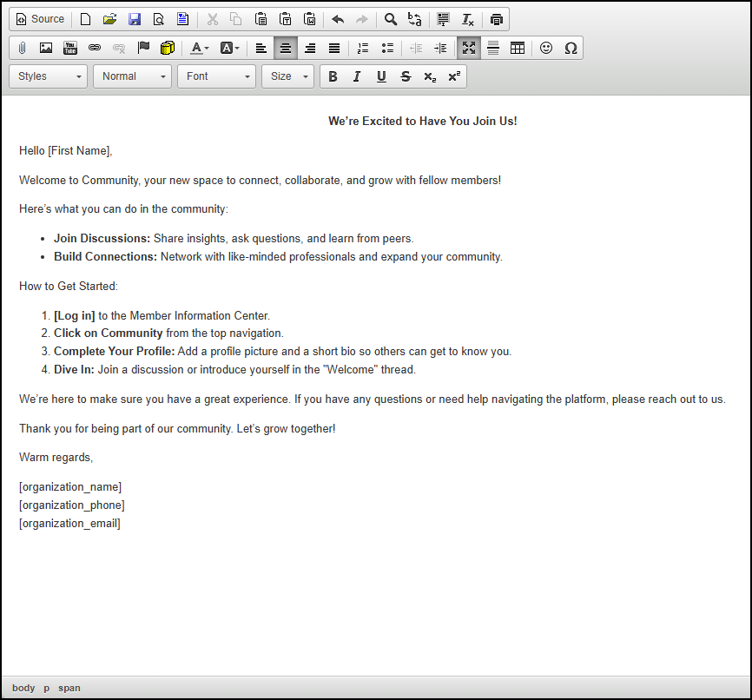This screenshot has width=752, height=700.
Task: Open the Size dropdown
Action: coord(287,76)
